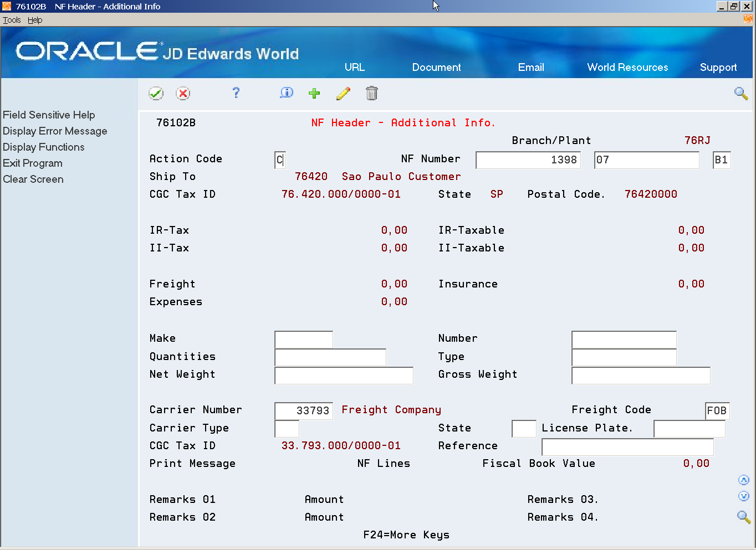
Task: Click the inquire info bubble icon
Action: (x=287, y=93)
